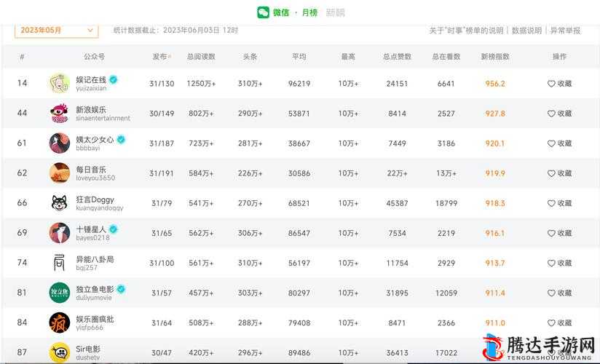Click the Sir电影 yellow avatar icon
The width and height of the screenshot is (600, 364).
coord(60,352)
